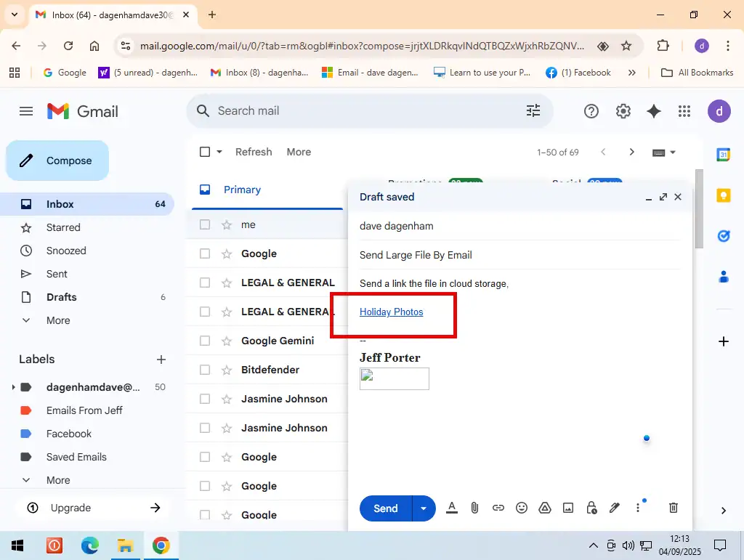Toggle confidential mode lock icon

click(x=591, y=508)
